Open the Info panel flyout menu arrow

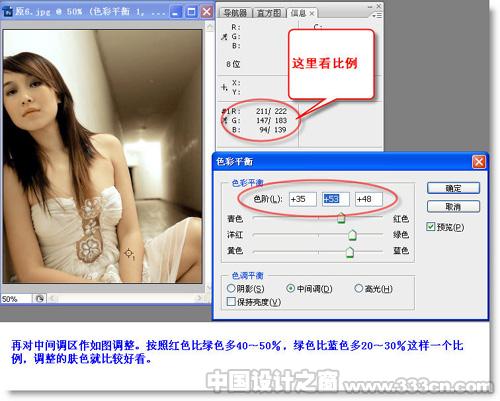pyautogui.click(x=377, y=16)
